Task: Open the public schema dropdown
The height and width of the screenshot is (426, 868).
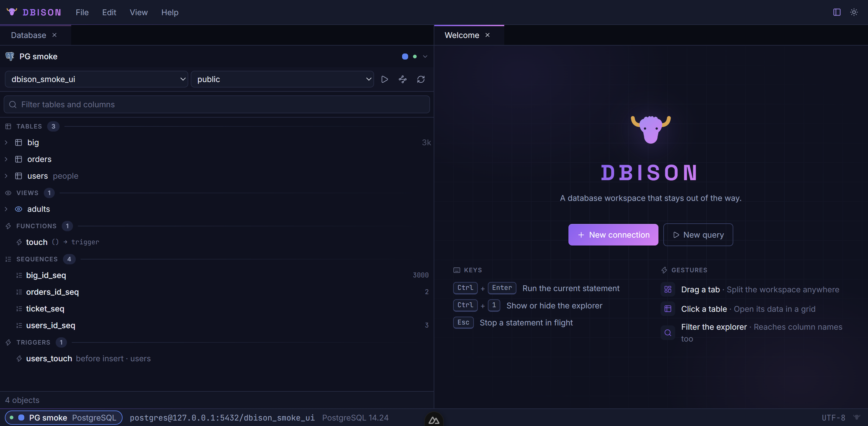Action: tap(282, 79)
